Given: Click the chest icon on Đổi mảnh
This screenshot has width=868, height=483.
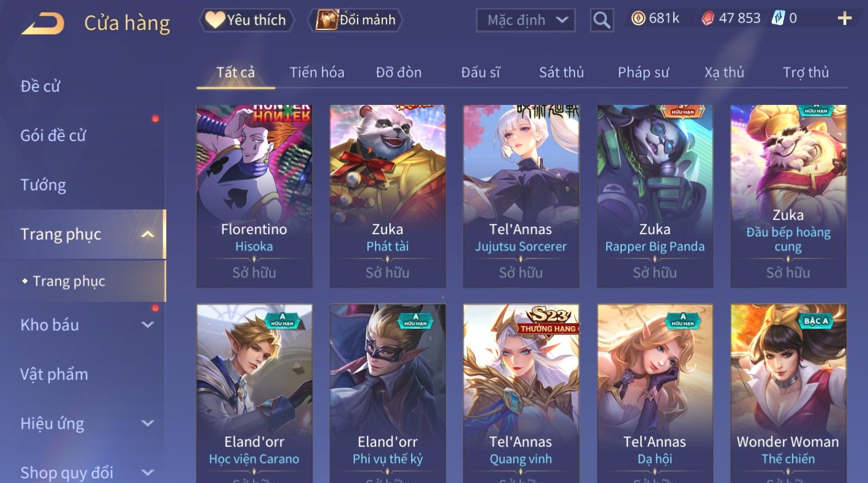Looking at the screenshot, I should [326, 20].
